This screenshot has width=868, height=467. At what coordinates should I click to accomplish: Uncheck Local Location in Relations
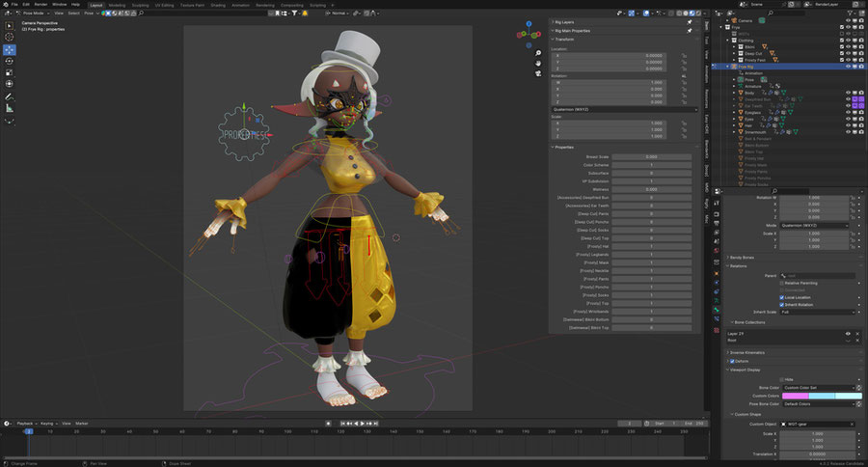tap(781, 297)
